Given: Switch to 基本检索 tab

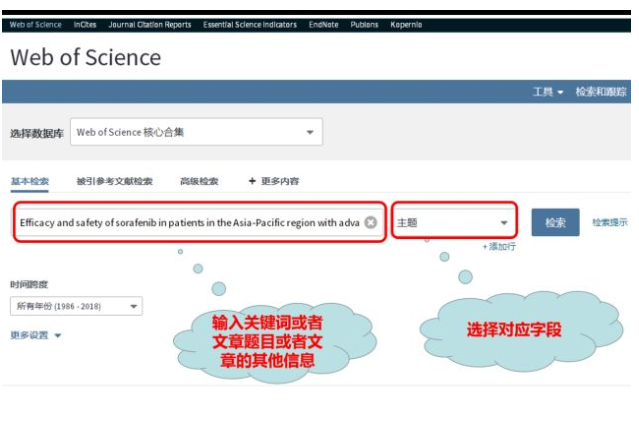Looking at the screenshot, I should (x=30, y=181).
